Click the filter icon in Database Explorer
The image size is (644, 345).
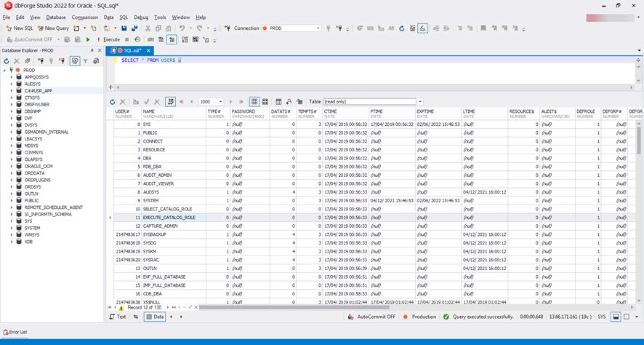pos(85,61)
